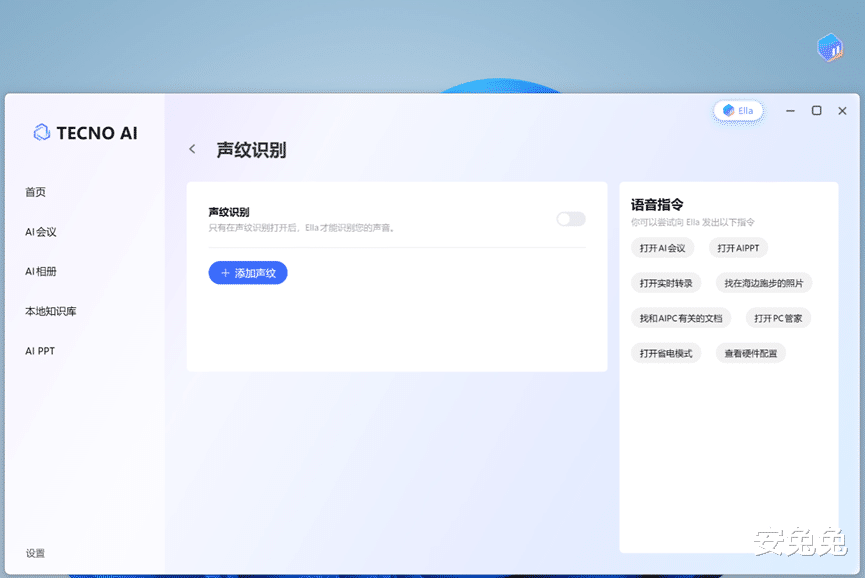The height and width of the screenshot is (578, 865).
Task: Select the 打开AIPPT voice command chip
Action: [738, 248]
